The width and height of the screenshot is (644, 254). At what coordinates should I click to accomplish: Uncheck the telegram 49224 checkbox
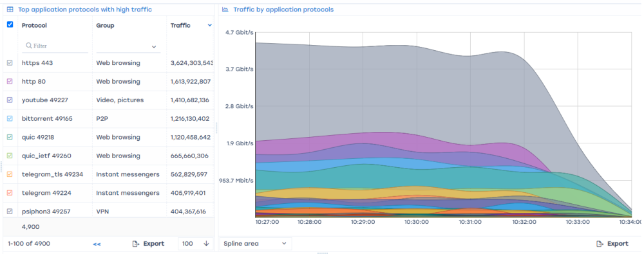point(10,193)
